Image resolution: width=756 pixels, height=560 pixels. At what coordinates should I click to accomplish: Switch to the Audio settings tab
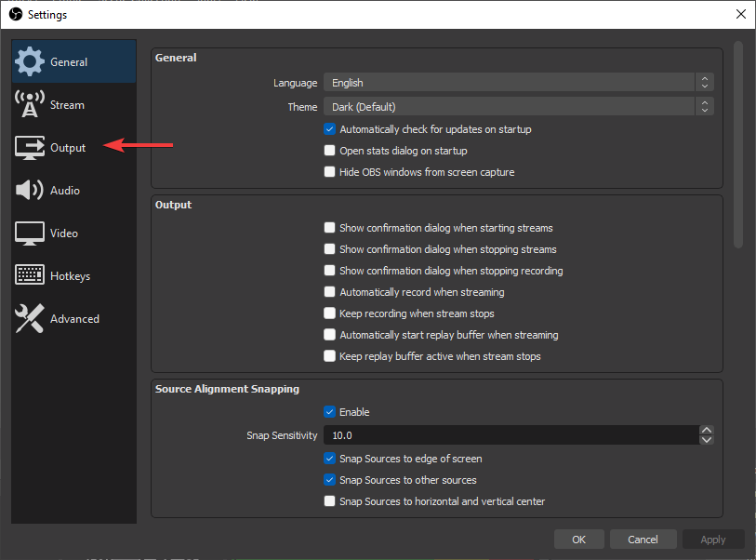pyautogui.click(x=64, y=191)
